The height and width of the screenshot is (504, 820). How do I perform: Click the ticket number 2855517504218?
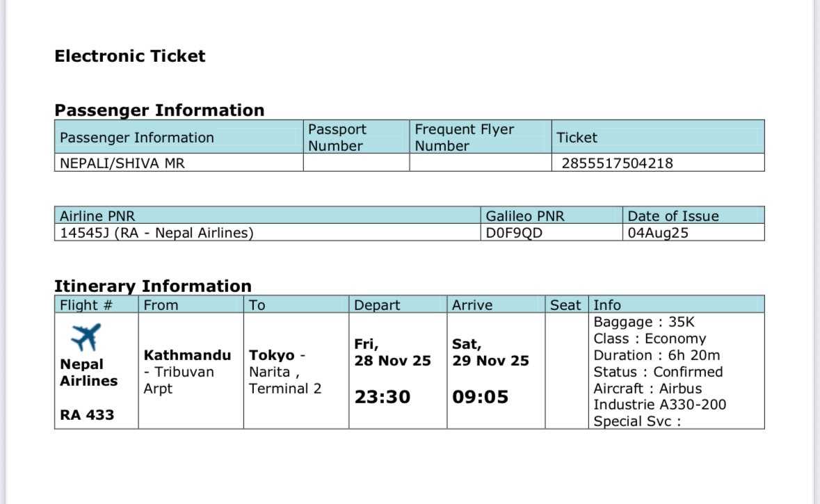click(x=617, y=163)
